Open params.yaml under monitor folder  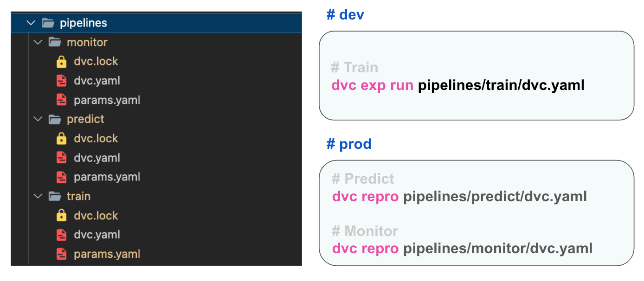click(x=107, y=100)
